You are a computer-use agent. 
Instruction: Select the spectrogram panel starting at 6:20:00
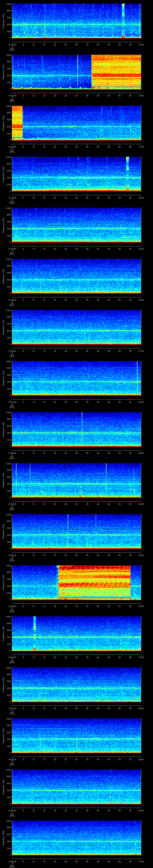pyautogui.click(x=76, y=327)
